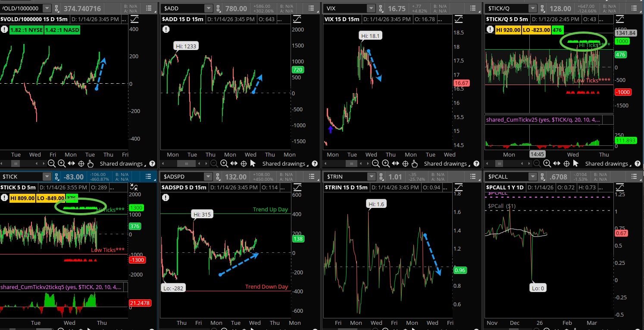The image size is (644, 330).
Task: Open the $PCALL symbol dropdown arrow
Action: point(532,177)
